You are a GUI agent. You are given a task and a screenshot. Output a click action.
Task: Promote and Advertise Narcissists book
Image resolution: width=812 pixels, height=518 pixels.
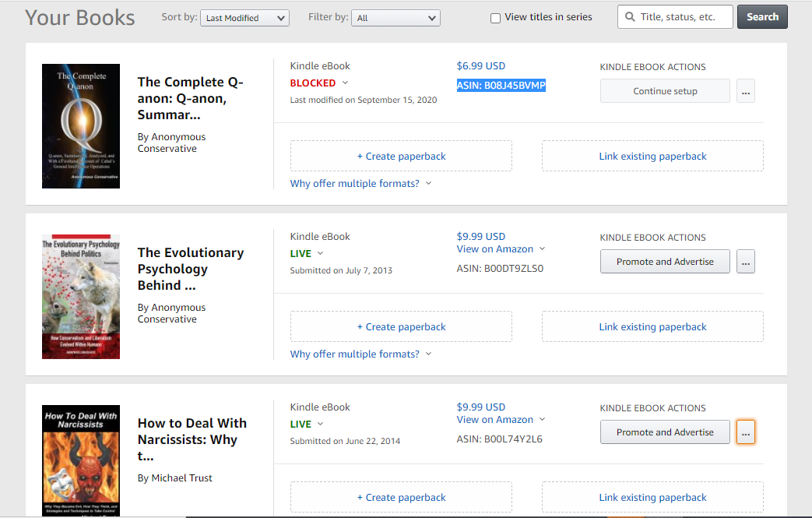pos(665,432)
